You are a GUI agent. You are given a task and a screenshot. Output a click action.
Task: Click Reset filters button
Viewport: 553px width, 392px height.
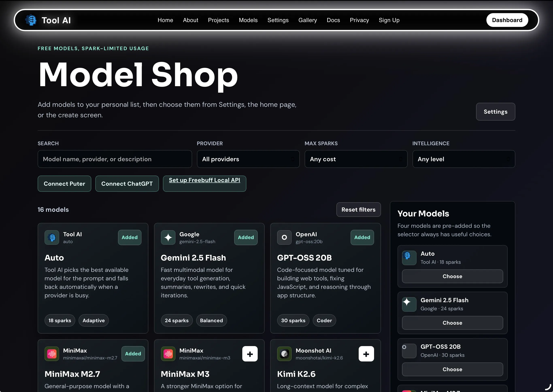[358, 210]
